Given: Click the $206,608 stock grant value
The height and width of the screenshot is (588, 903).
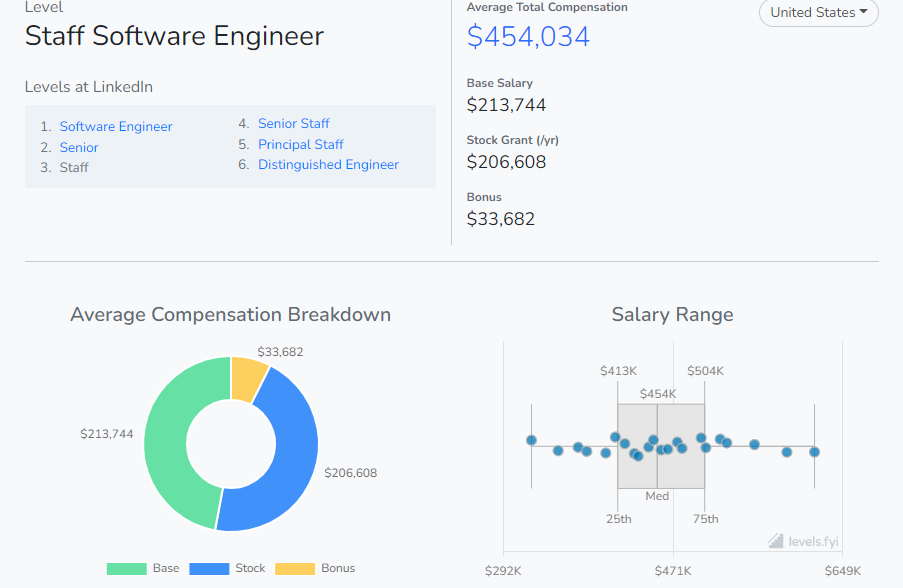Looking at the screenshot, I should (506, 162).
